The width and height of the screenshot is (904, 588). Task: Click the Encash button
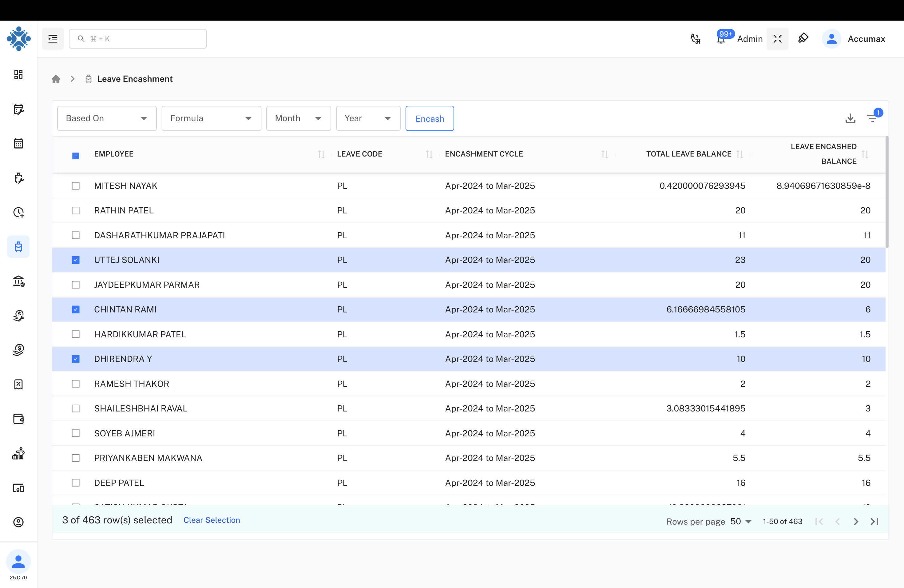430,118
